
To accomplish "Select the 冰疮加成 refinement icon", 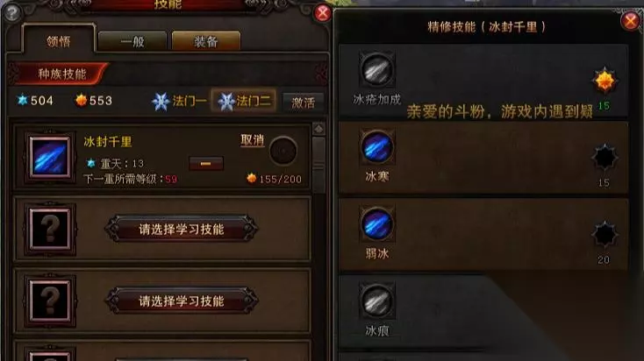I will 376,70.
